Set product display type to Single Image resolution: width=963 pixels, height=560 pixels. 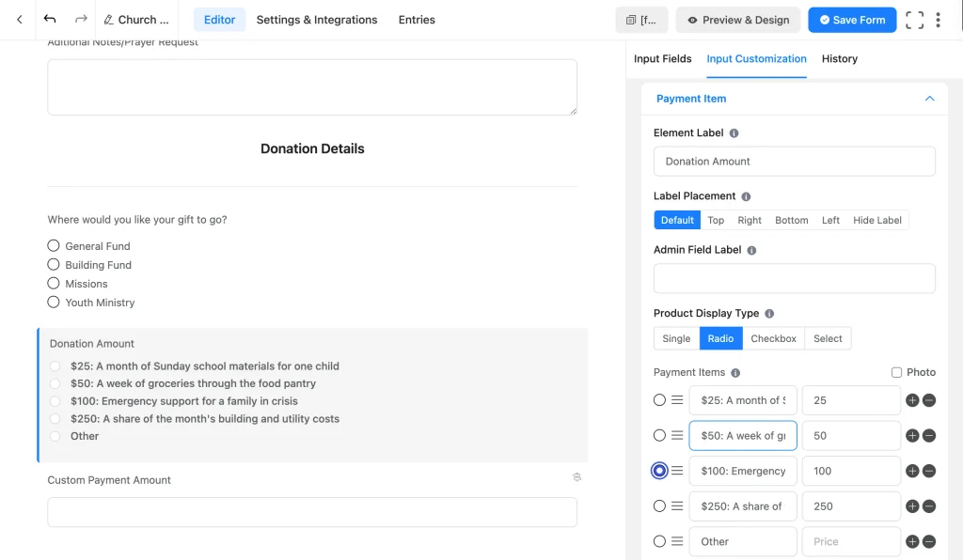pos(676,338)
